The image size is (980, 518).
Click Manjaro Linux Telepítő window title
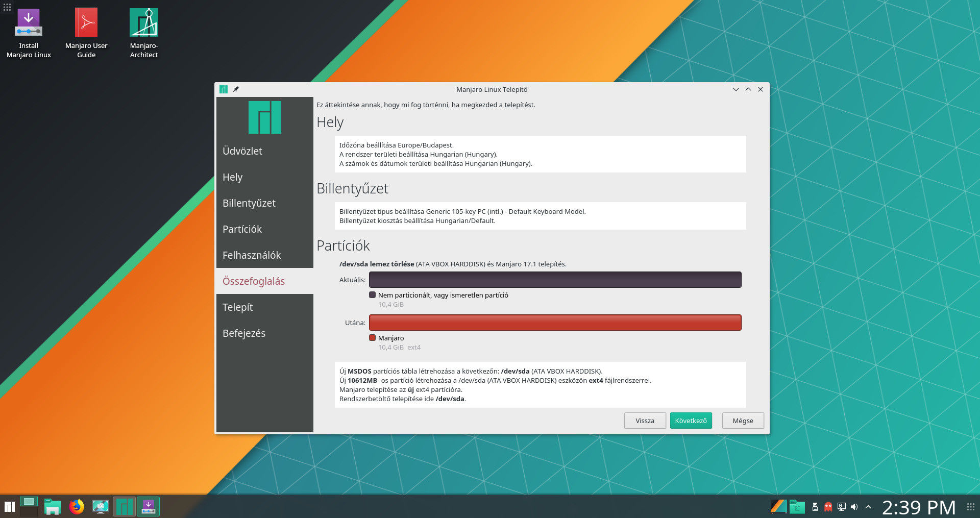pyautogui.click(x=492, y=89)
